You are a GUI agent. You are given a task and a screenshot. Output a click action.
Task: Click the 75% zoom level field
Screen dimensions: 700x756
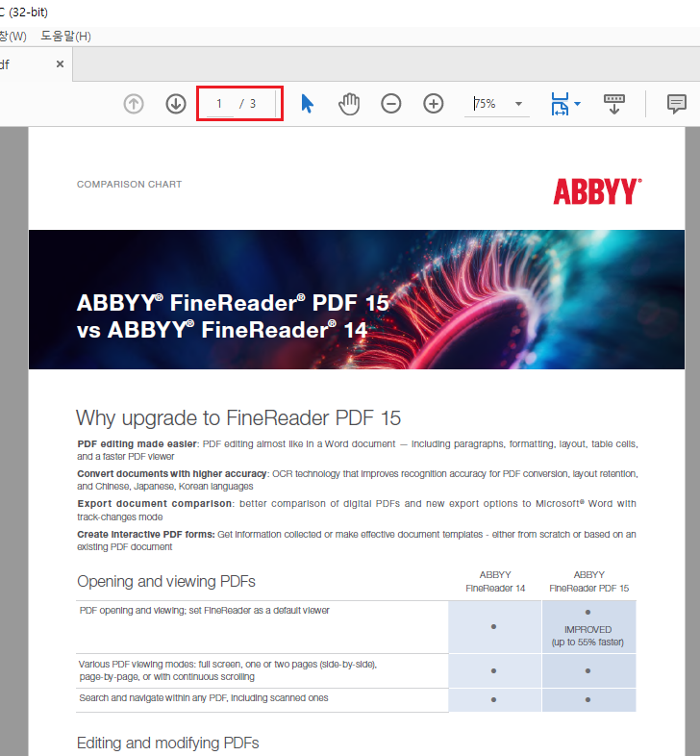[x=487, y=104]
